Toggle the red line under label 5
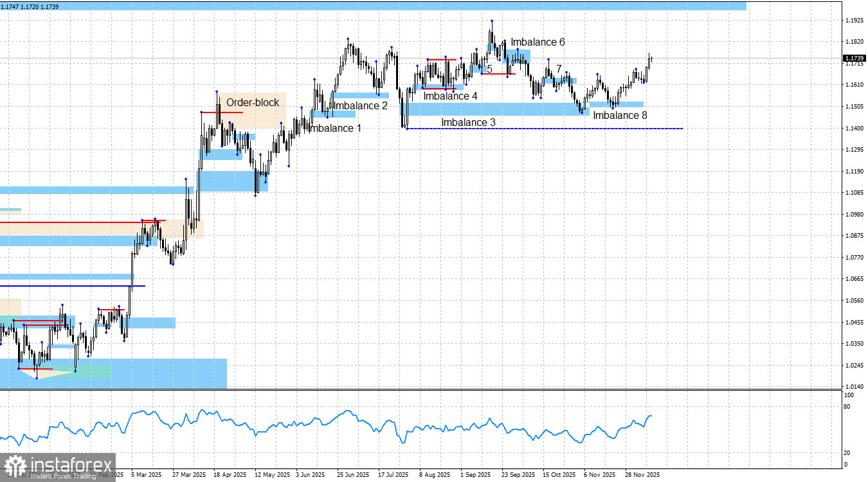The height and width of the screenshot is (482, 868). tap(499, 73)
